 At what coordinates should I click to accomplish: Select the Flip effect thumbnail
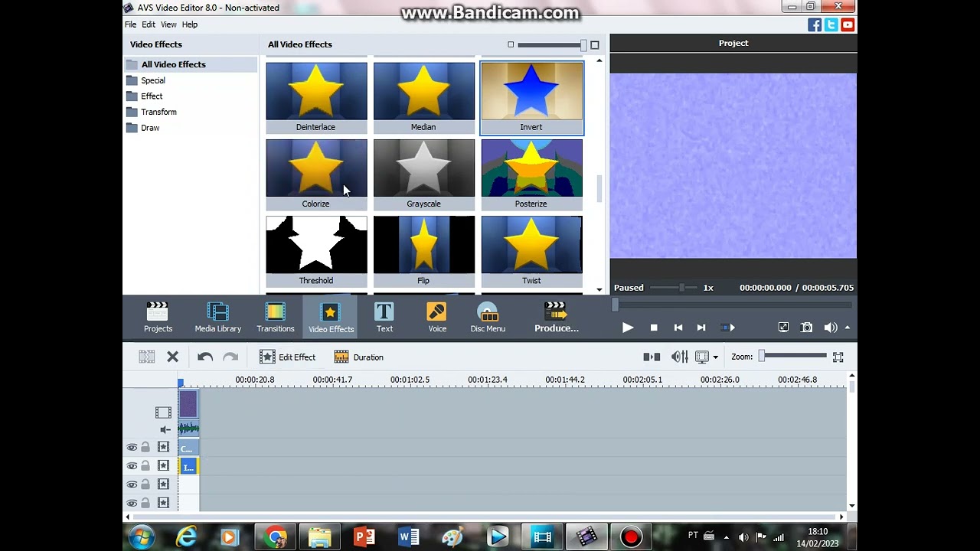tap(423, 251)
